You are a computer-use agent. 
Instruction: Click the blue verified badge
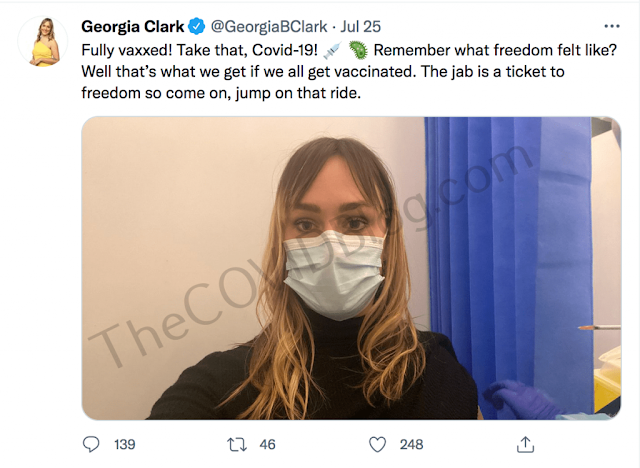(x=196, y=27)
